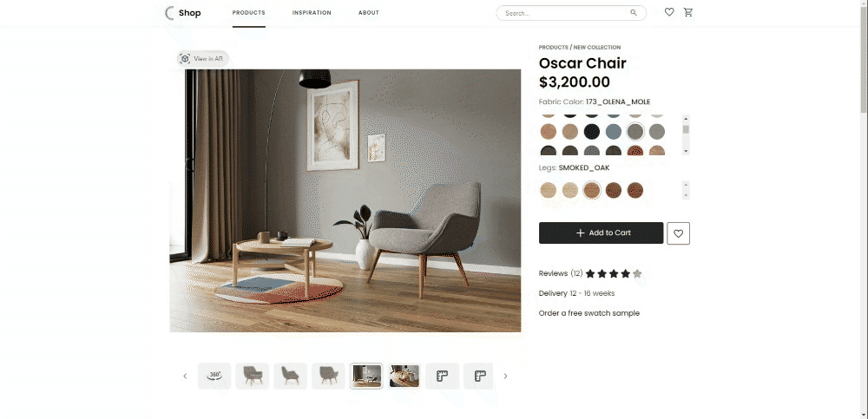This screenshot has width=868, height=419.
Task: Click legs color list up arrow
Action: pos(686,185)
